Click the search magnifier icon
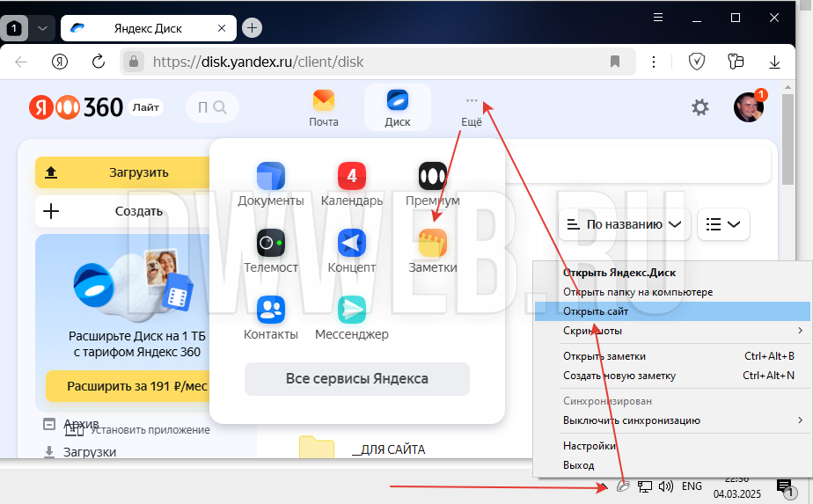Screen dimensions: 813x504 click(x=220, y=107)
